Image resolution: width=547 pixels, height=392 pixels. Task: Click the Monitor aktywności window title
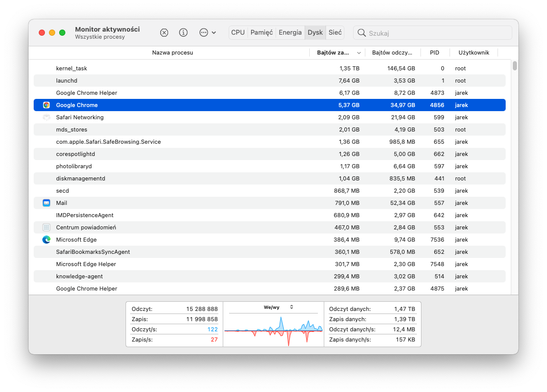(108, 29)
